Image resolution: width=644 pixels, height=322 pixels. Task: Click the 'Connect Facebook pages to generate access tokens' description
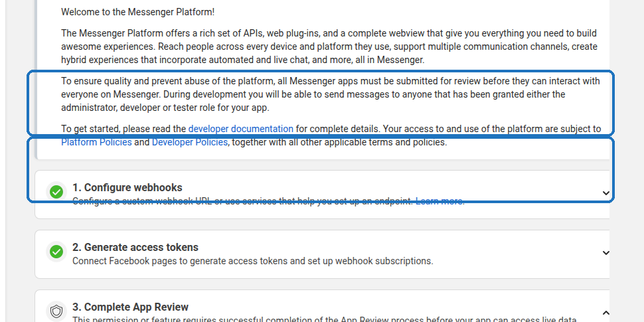(253, 261)
